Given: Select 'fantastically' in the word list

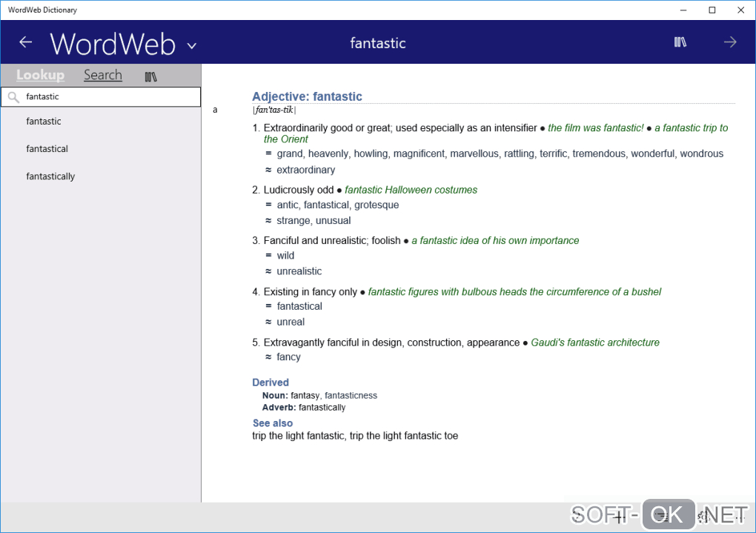Looking at the screenshot, I should (50, 176).
